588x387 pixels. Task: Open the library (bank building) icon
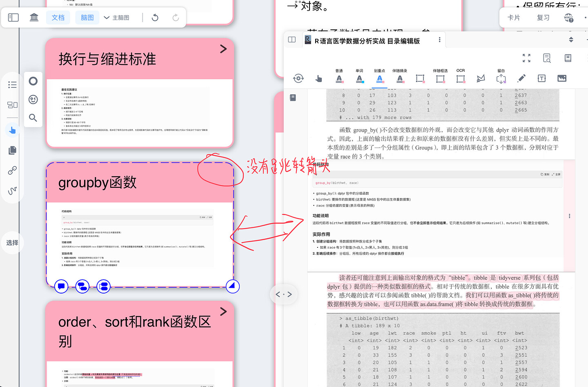click(34, 18)
